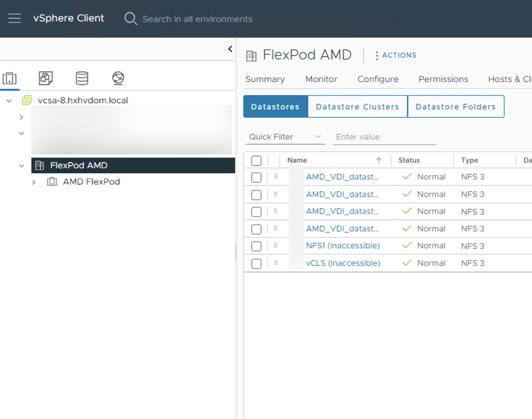Click the Search in all environments field
The image size is (532, 419).
point(197,19)
